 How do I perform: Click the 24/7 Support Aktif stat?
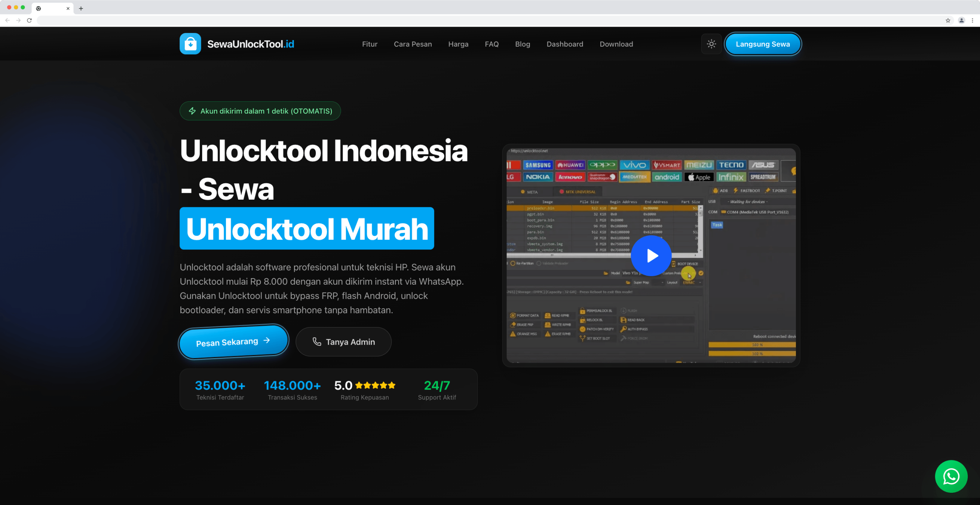pyautogui.click(x=437, y=390)
